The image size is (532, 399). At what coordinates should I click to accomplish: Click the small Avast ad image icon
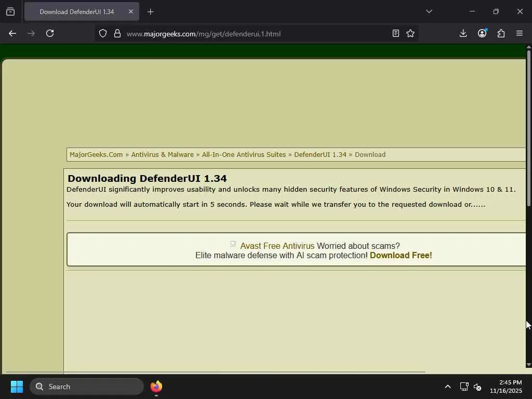[x=233, y=244]
